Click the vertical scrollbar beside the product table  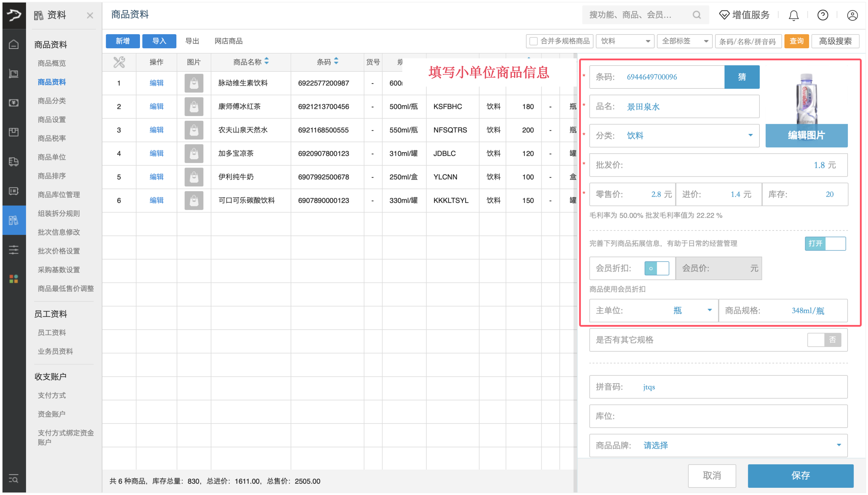point(575,272)
